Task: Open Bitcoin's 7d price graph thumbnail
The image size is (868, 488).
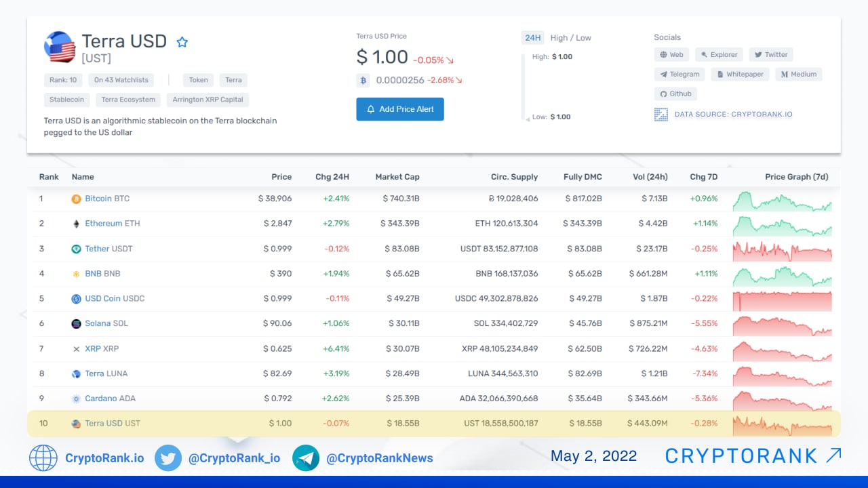Action: tap(782, 201)
